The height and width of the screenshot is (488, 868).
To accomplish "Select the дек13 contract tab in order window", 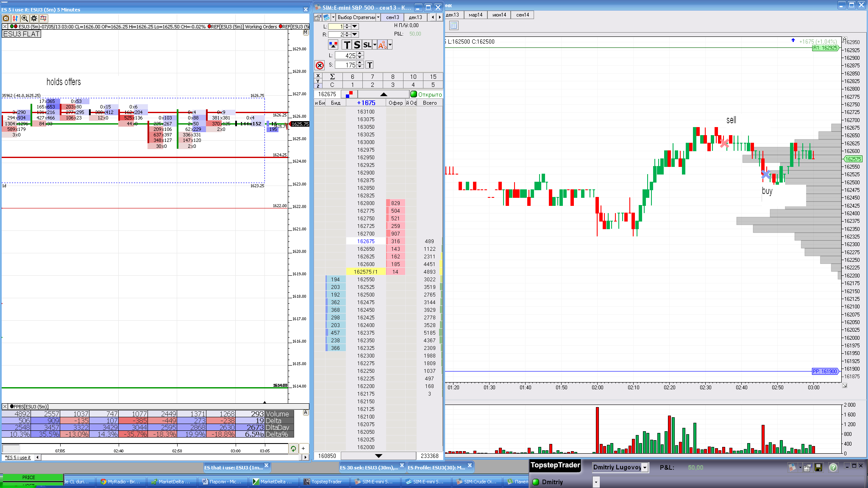I will click(x=415, y=17).
